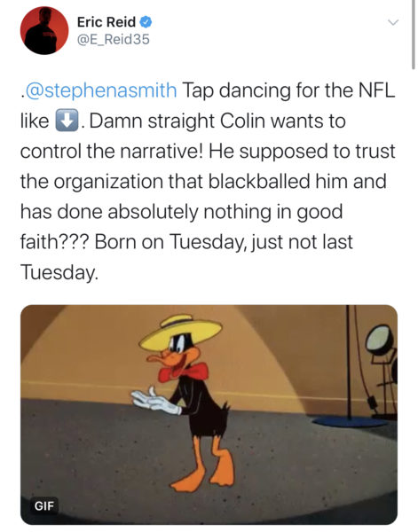The image size is (418, 532).
Task: Click the down arrow emoji
Action: pos(67,121)
